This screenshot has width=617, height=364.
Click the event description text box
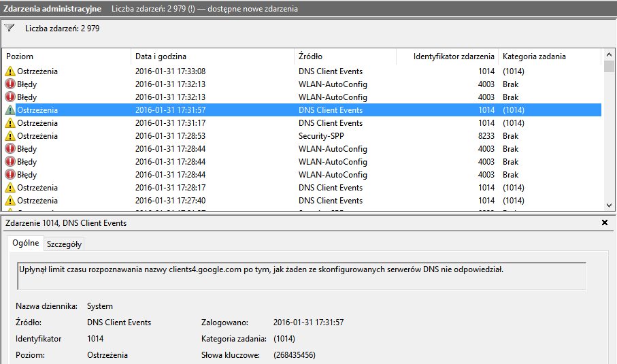pyautogui.click(x=301, y=276)
